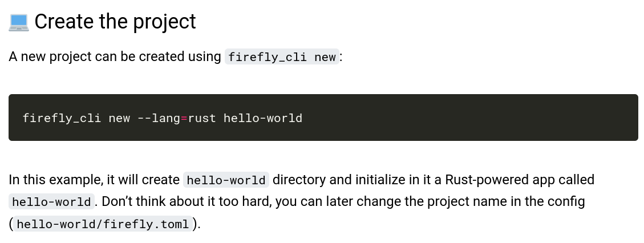Click the pink equals sign in the command
The height and width of the screenshot is (243, 644).
(x=184, y=118)
